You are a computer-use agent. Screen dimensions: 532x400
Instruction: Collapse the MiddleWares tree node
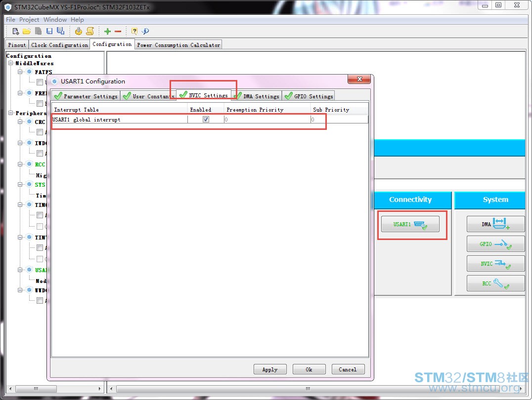(x=11, y=63)
